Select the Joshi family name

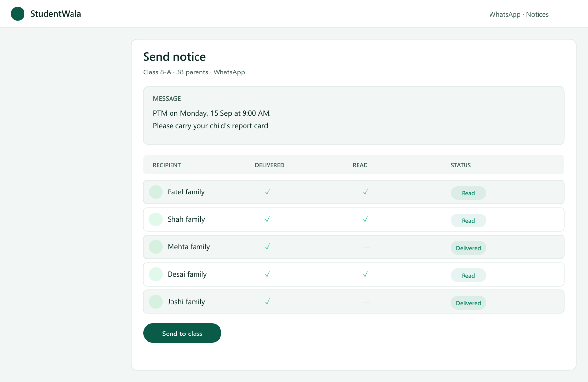[x=186, y=302]
